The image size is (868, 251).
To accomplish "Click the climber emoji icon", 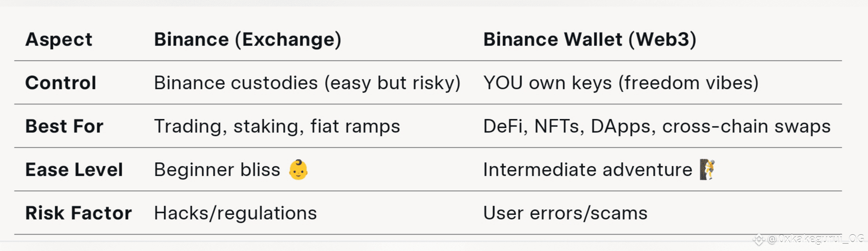I will 707,170.
